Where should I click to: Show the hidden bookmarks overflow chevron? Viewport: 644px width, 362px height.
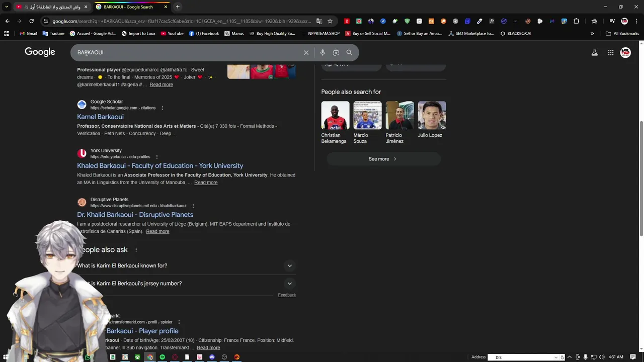click(592, 34)
